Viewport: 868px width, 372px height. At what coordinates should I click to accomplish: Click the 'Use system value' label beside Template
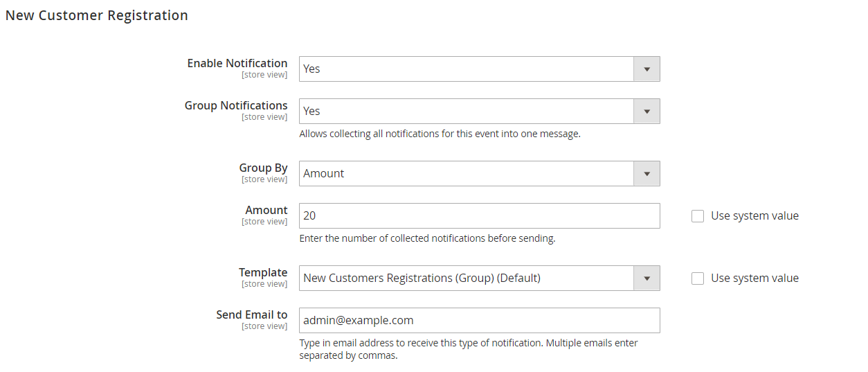pyautogui.click(x=754, y=278)
